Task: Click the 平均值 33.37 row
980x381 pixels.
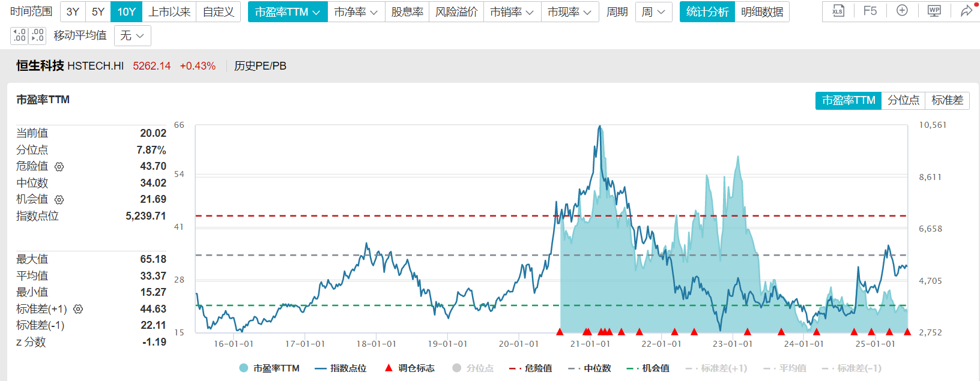Action: [x=91, y=276]
